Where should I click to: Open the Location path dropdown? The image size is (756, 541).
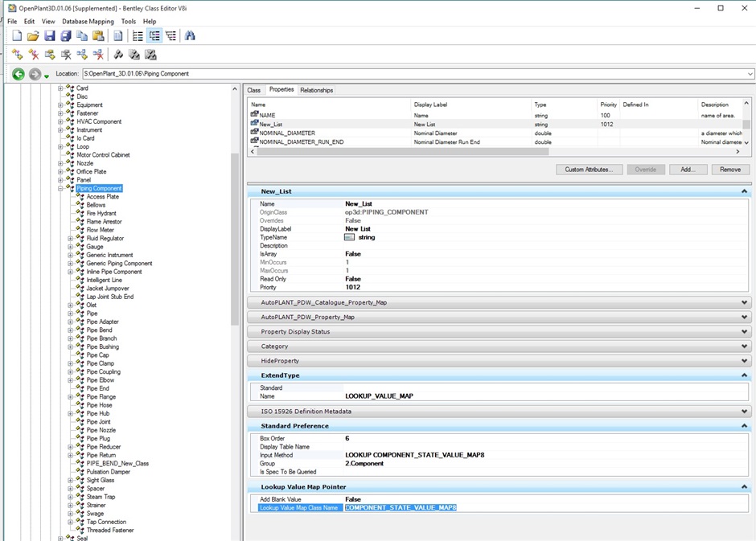point(750,74)
